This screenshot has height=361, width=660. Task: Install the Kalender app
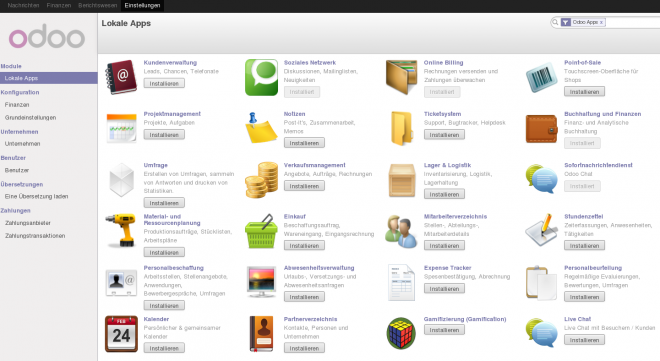164,348
